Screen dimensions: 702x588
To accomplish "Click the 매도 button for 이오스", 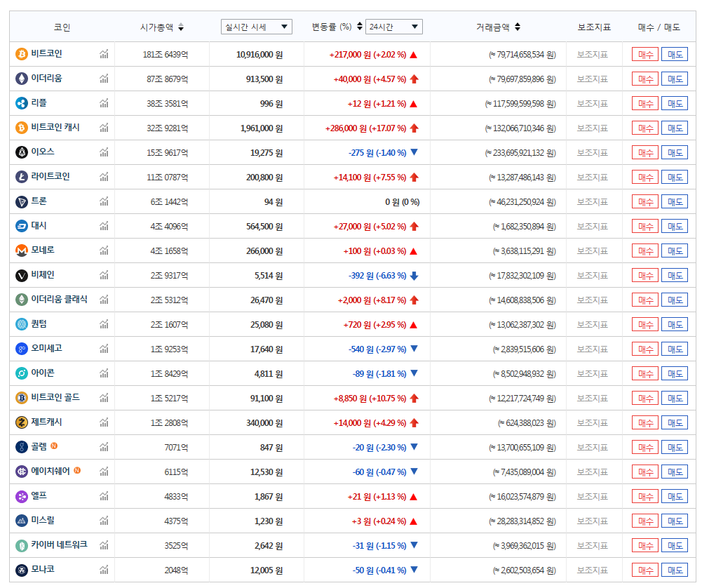I will [674, 152].
